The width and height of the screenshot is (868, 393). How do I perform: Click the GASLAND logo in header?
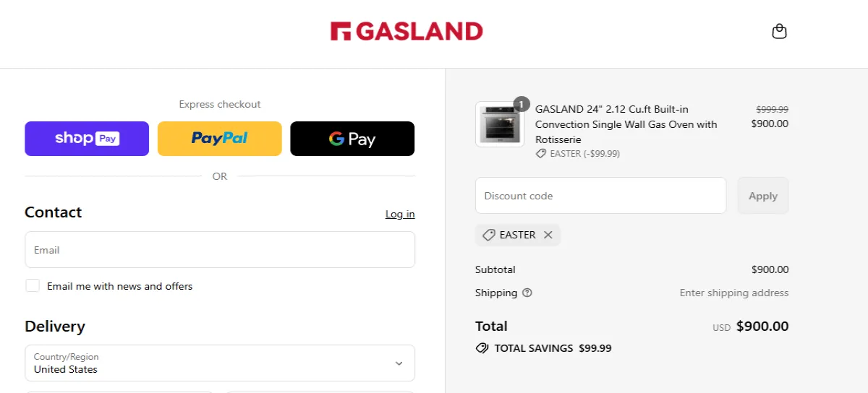[x=407, y=31]
